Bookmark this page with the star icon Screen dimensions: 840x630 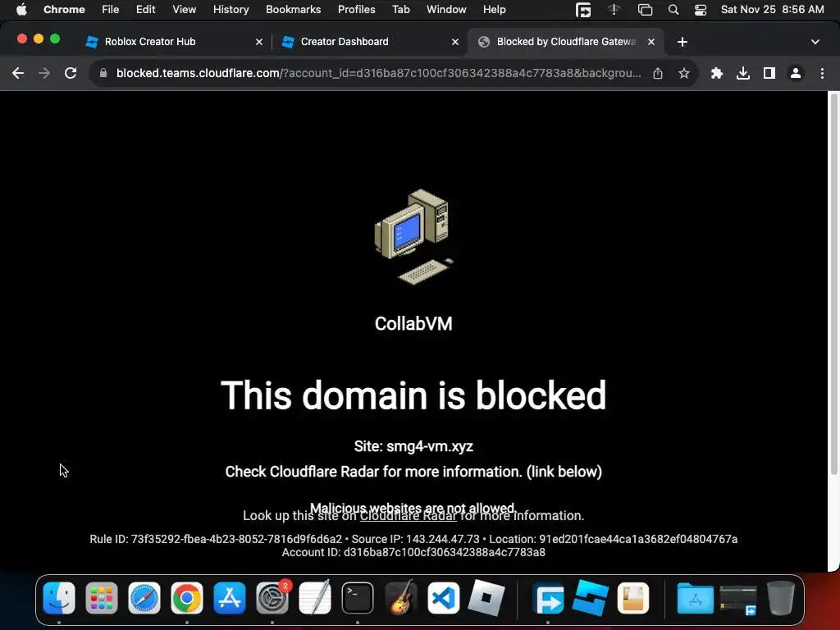[x=683, y=73]
